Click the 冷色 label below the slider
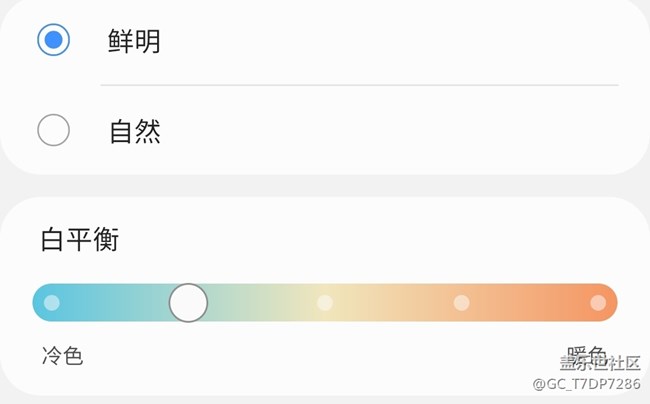This screenshot has height=404, width=650. [x=62, y=356]
